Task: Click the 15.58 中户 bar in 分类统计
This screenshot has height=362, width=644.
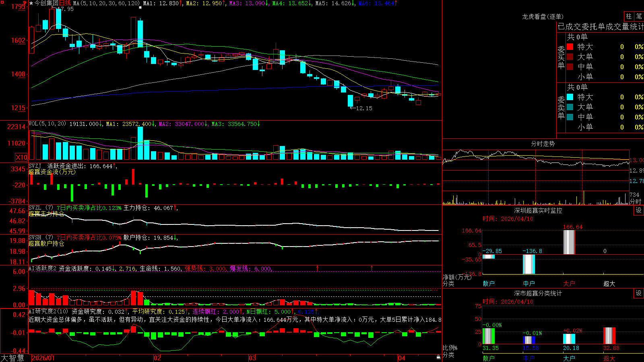Action: pyautogui.click(x=529, y=340)
